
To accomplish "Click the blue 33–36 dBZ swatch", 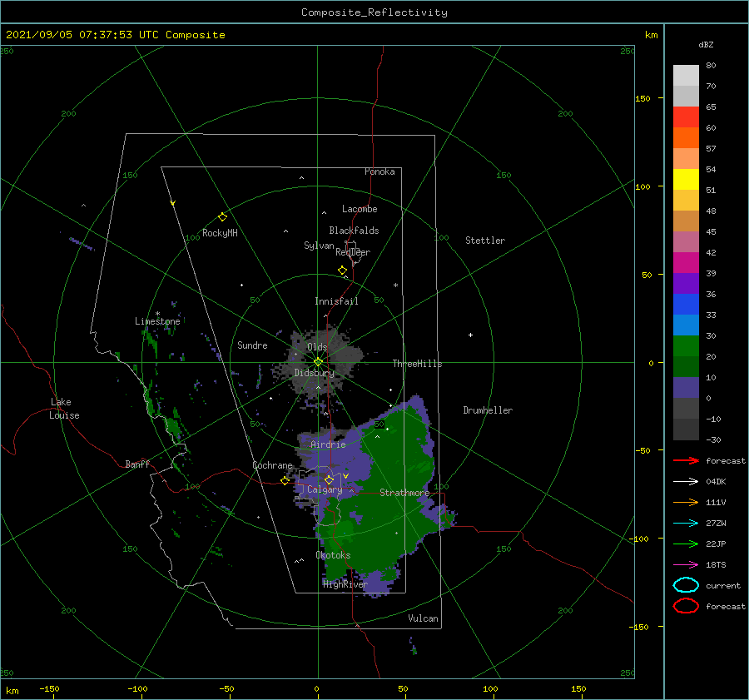I will (x=686, y=305).
